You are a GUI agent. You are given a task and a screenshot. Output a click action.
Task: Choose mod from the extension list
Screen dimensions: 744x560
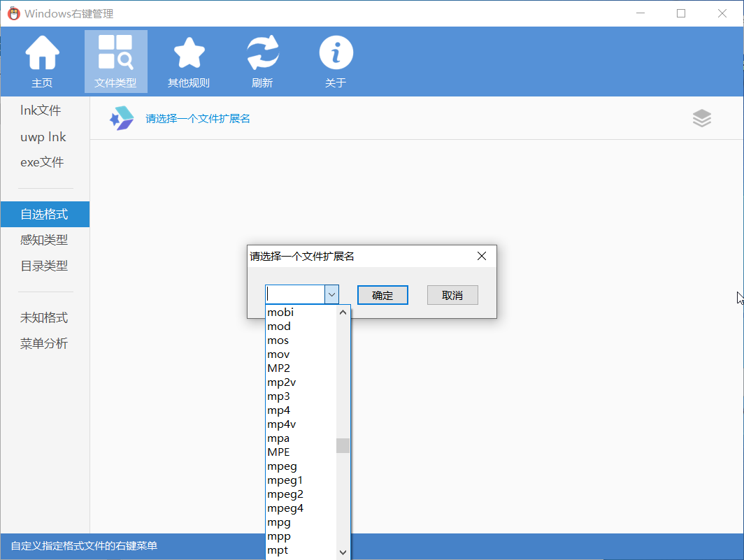301,326
